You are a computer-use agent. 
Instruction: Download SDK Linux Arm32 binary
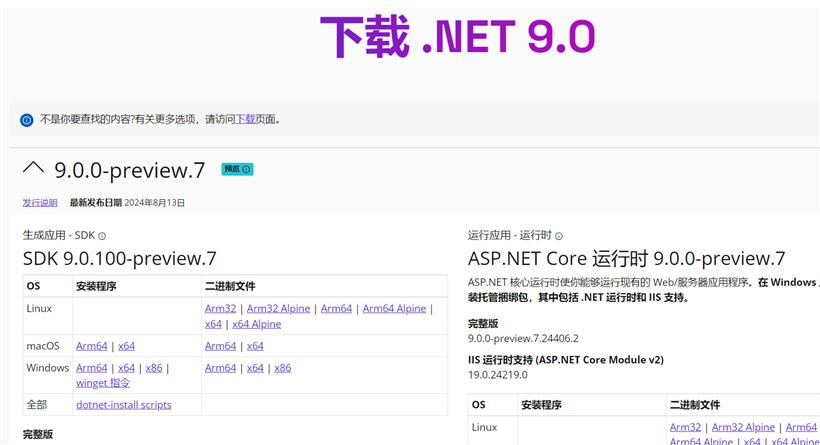(x=220, y=309)
